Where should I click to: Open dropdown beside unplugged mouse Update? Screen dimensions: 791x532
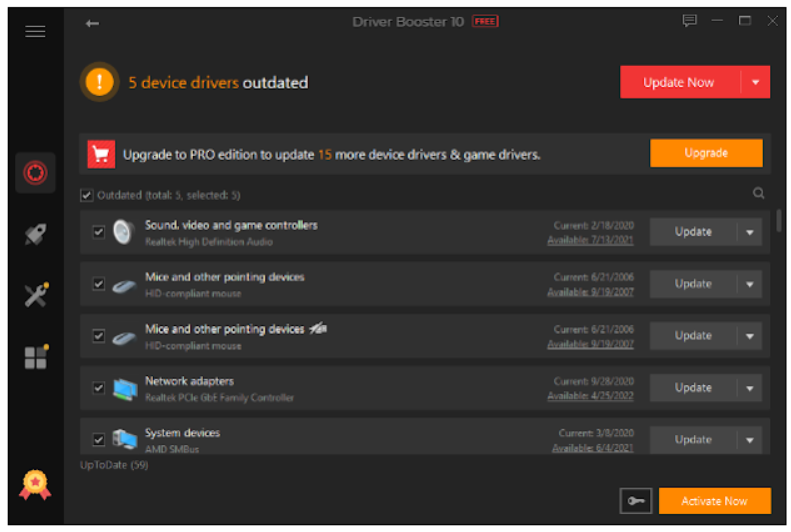coord(750,336)
